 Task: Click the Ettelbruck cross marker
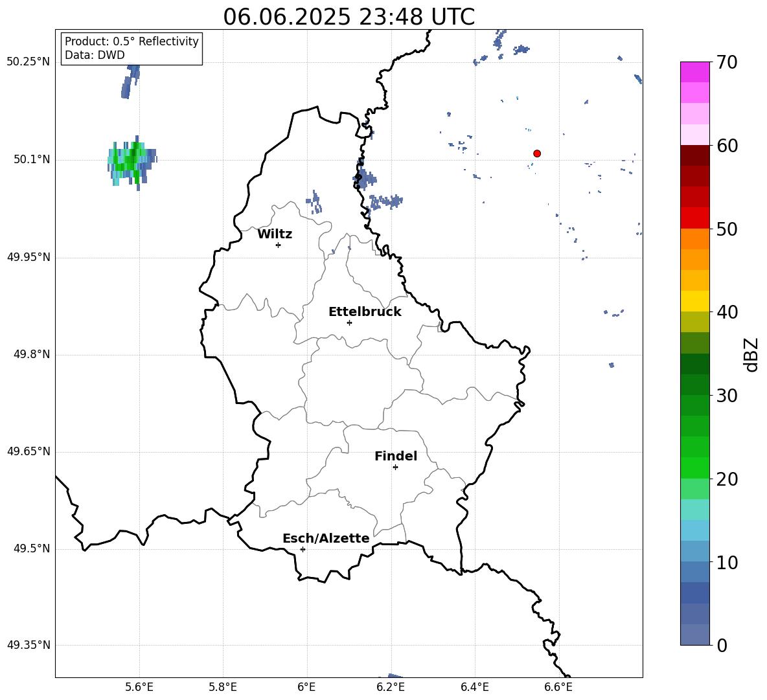click(x=349, y=322)
